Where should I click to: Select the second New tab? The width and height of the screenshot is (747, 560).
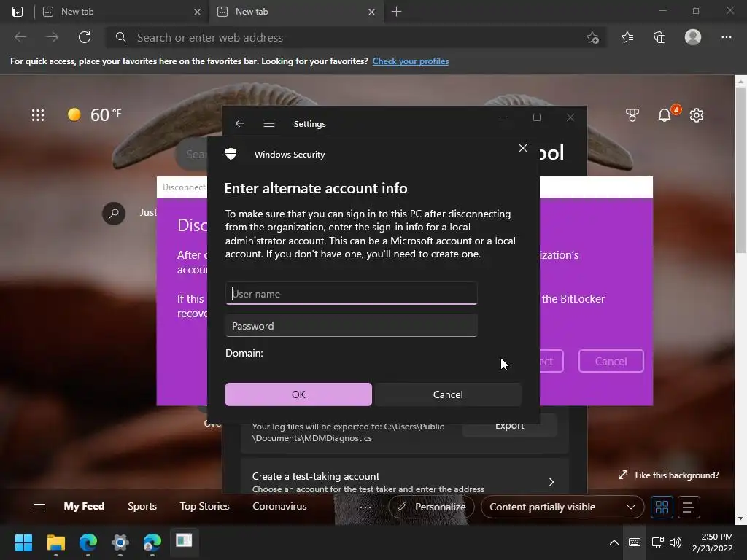(295, 12)
